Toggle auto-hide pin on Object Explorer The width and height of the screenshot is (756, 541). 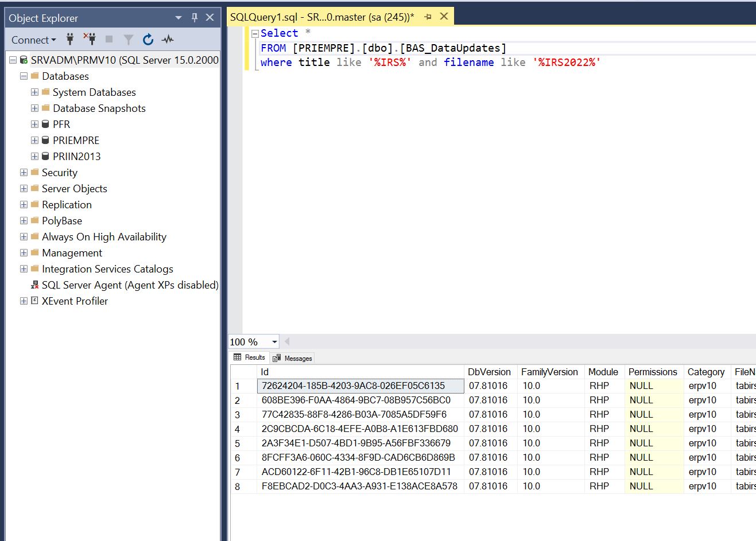point(195,18)
